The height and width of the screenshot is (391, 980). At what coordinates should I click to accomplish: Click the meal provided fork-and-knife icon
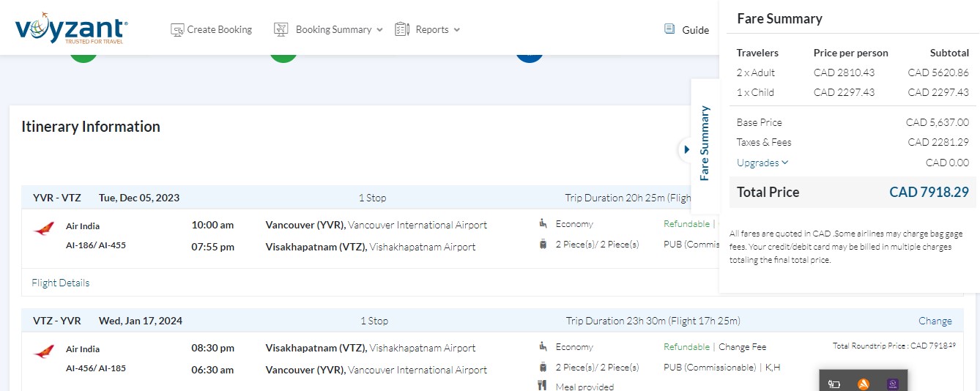[x=543, y=386]
